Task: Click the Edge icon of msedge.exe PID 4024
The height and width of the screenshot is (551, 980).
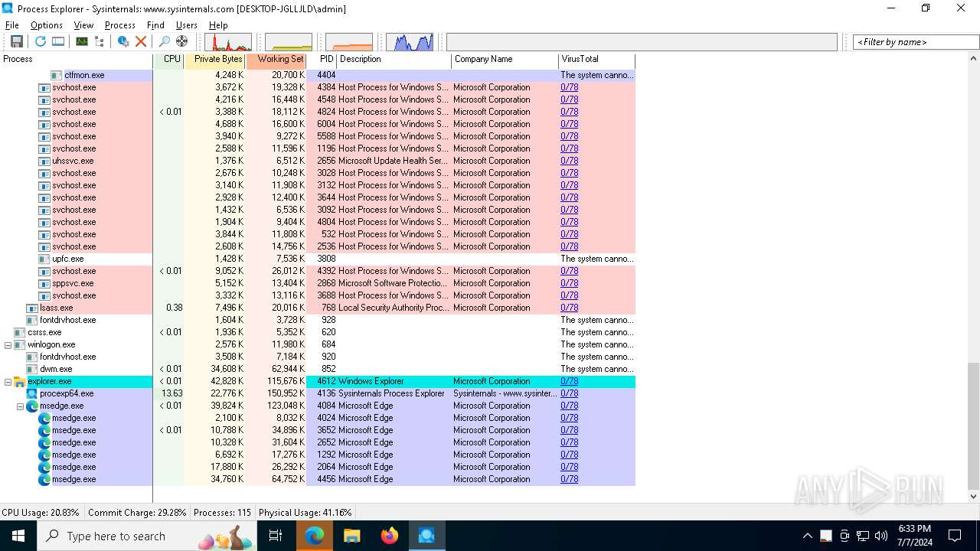Action: click(x=44, y=418)
